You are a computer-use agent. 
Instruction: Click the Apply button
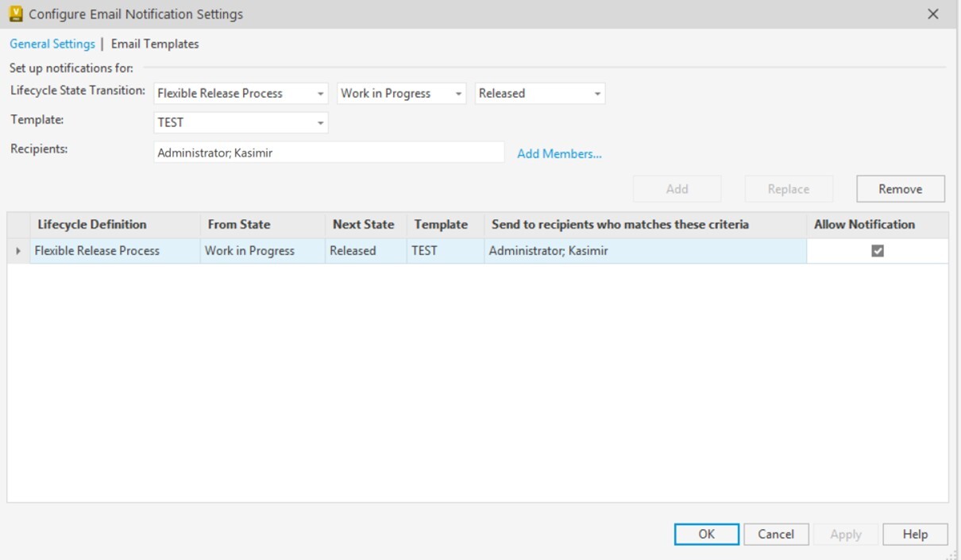(846, 535)
